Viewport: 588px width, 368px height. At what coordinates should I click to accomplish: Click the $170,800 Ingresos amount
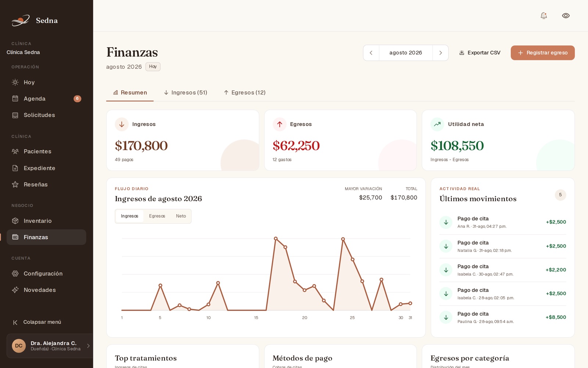click(141, 146)
